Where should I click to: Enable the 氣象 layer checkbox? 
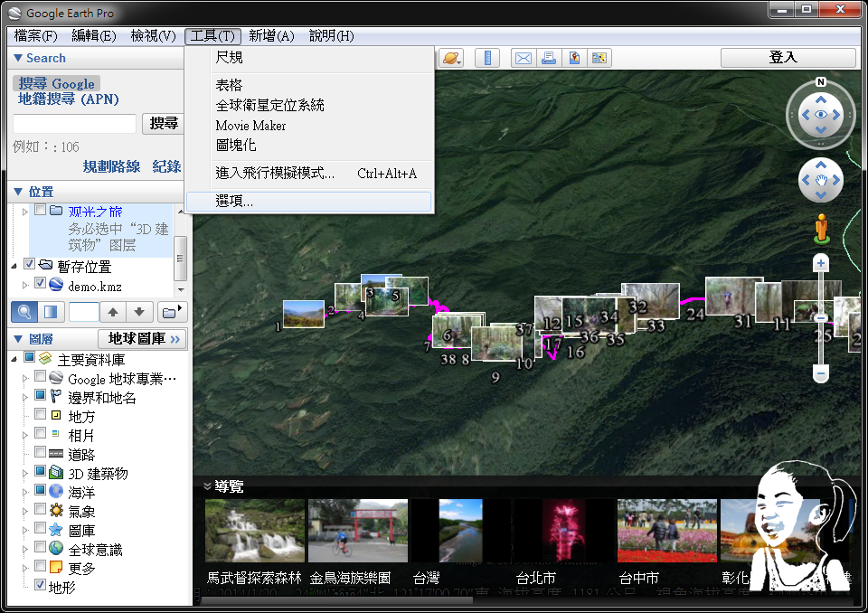[40, 509]
